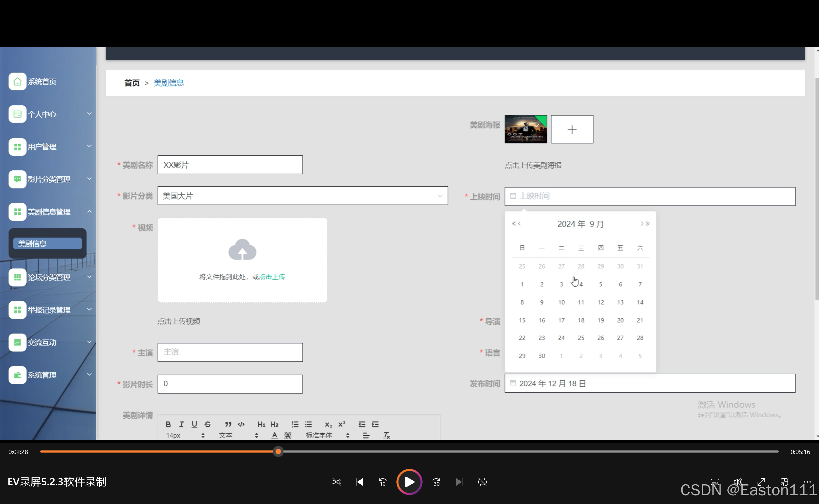Open the 影片分类 dropdown showing 美国大片

tap(302, 196)
